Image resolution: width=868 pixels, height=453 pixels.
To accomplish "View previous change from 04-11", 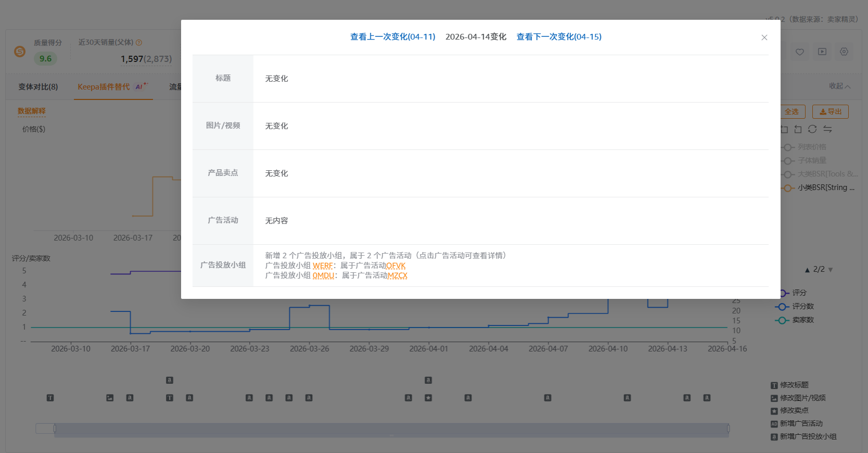I will point(392,37).
